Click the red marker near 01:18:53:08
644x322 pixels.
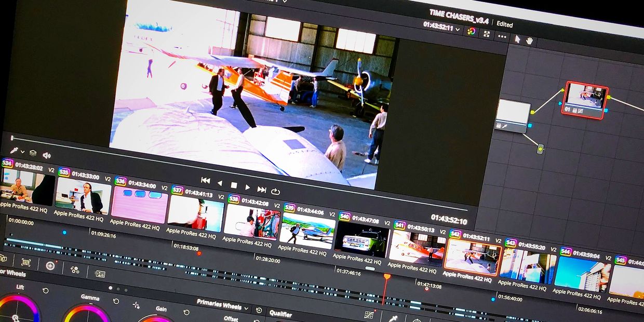click(199, 253)
